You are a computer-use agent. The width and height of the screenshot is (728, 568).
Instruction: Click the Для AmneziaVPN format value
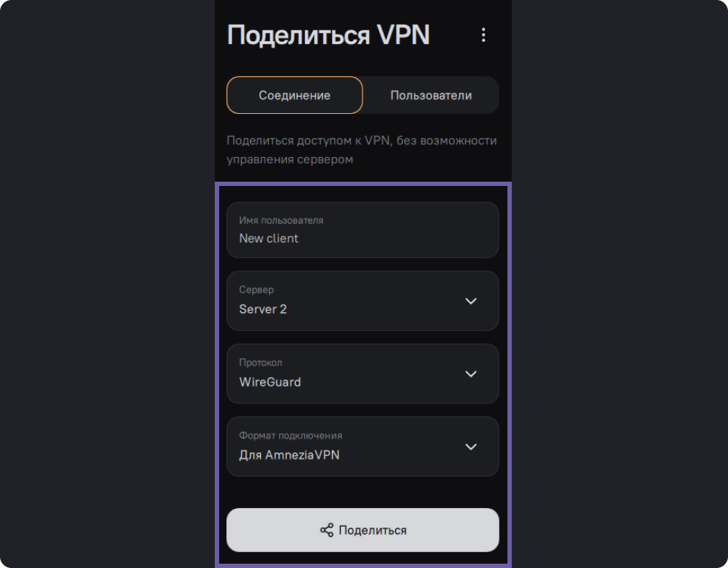(289, 455)
